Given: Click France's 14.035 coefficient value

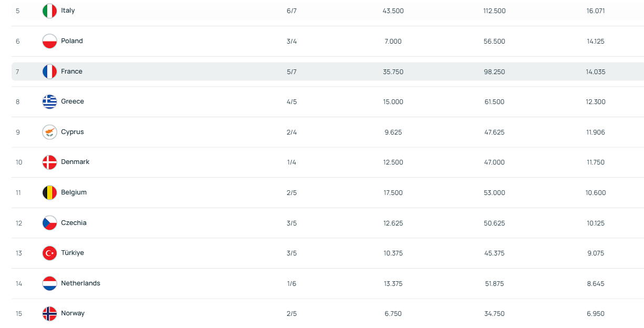Looking at the screenshot, I should (x=596, y=72).
